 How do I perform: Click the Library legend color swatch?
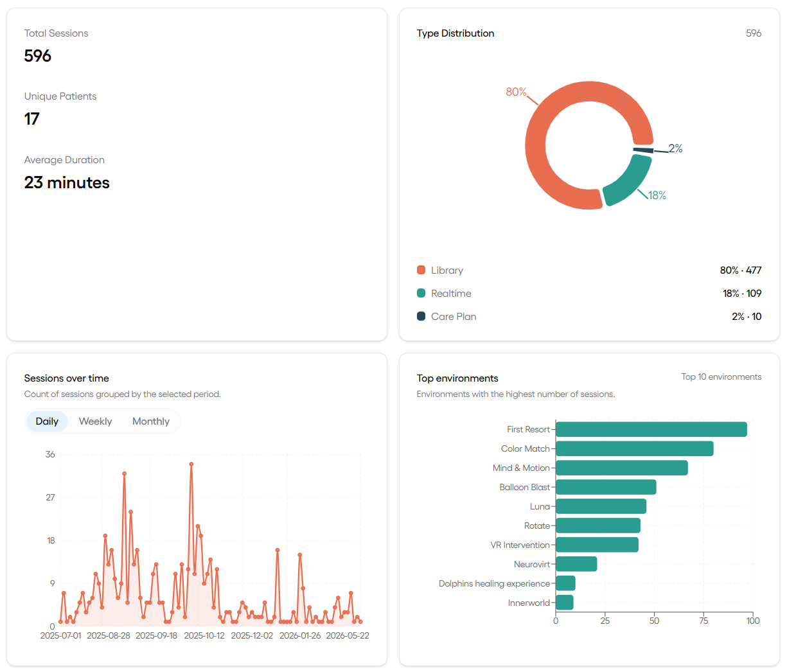click(x=421, y=270)
